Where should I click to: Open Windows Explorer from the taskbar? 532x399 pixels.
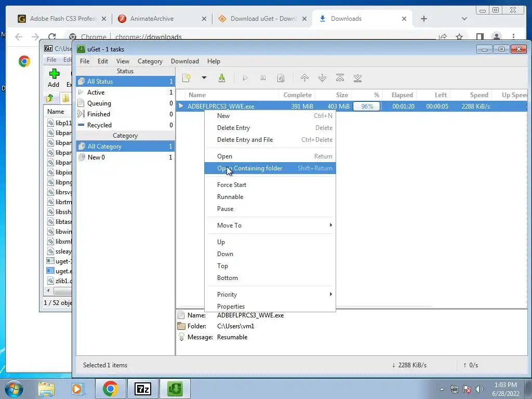tap(46, 389)
